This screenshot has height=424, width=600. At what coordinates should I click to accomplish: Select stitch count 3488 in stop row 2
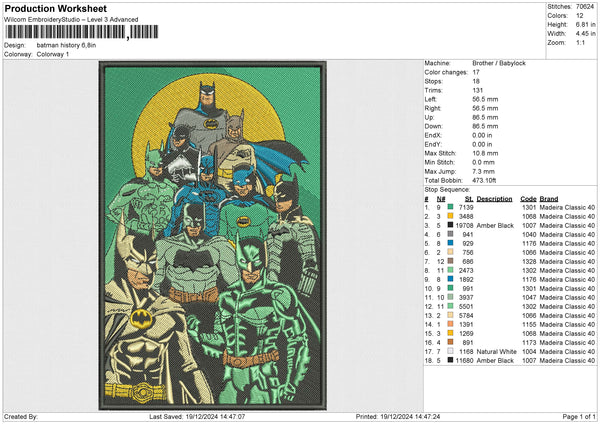click(466, 216)
